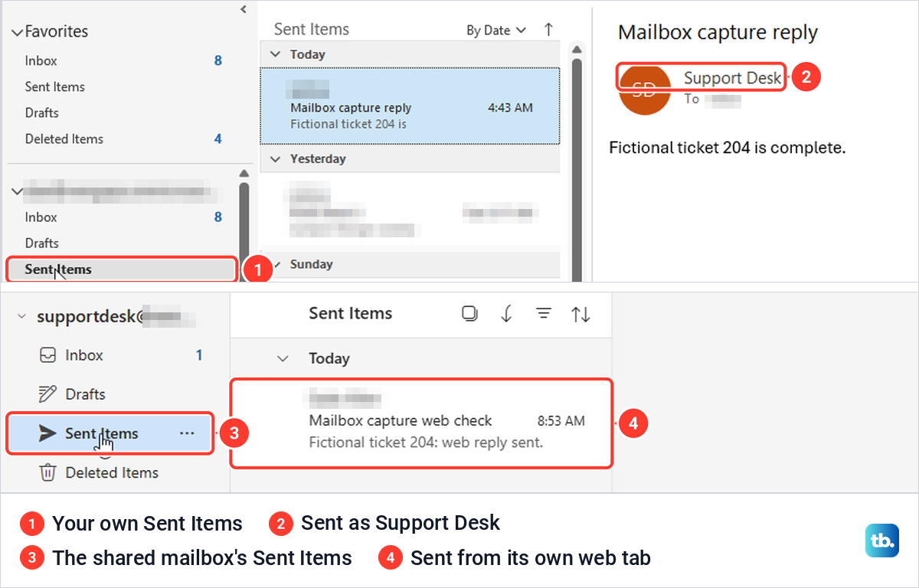Viewport: 919px width, 588px height.
Task: Click the sort up-down arrows icon in web header
Action: tap(581, 314)
